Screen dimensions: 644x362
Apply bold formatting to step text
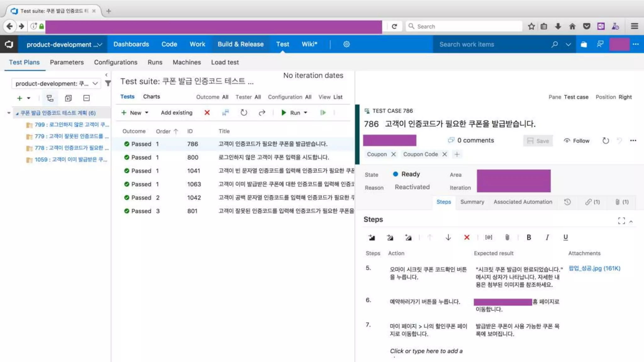click(529, 238)
